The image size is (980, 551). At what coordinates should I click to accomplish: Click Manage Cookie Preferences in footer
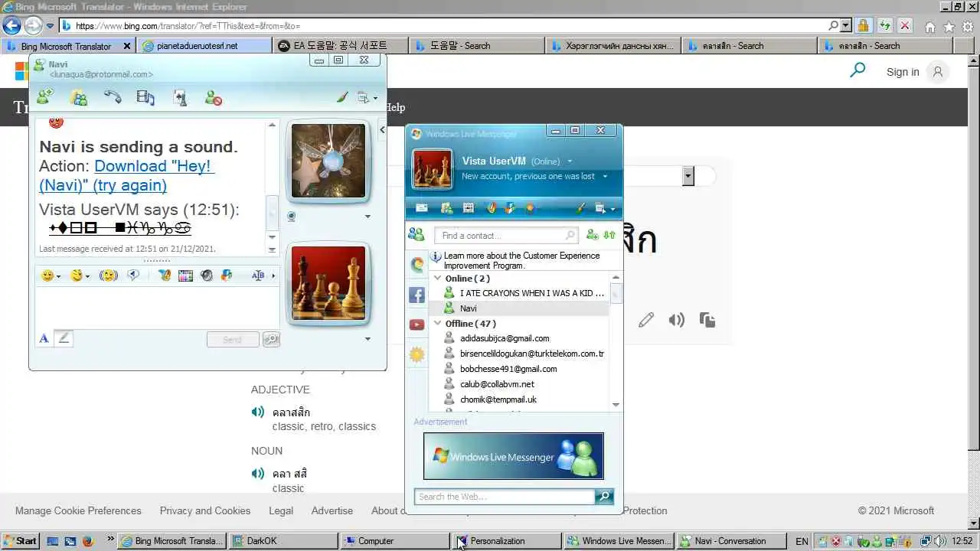point(78,510)
